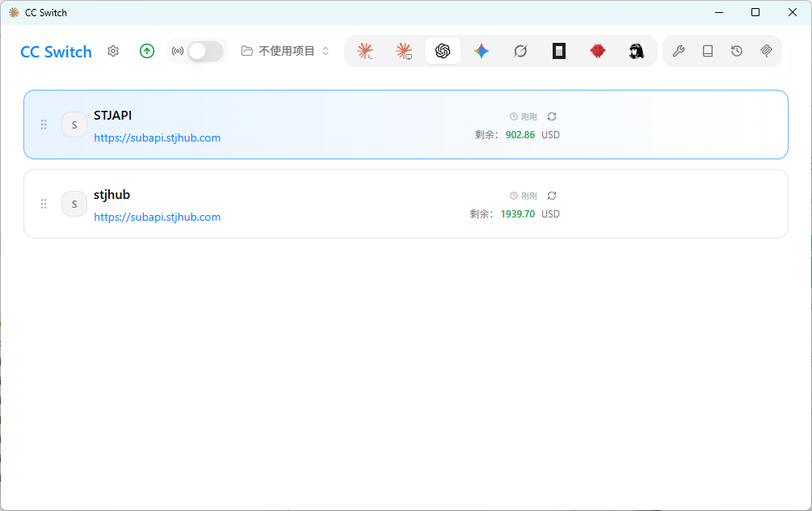Grab the stjhub card drag handle

[44, 204]
